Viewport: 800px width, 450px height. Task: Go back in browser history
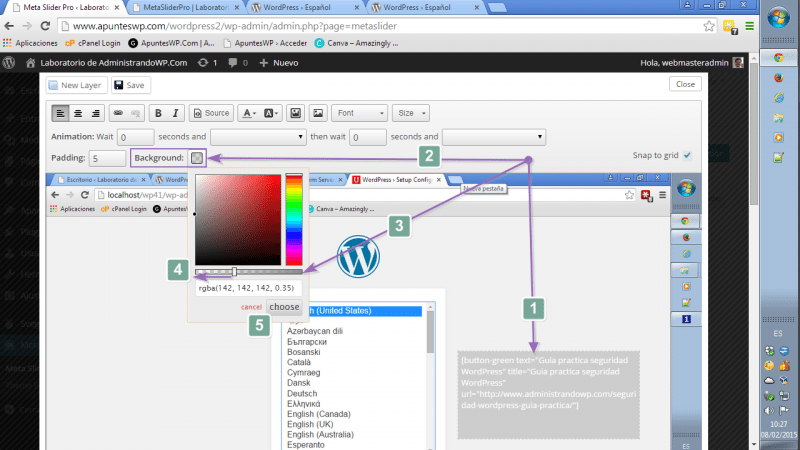click(x=9, y=26)
